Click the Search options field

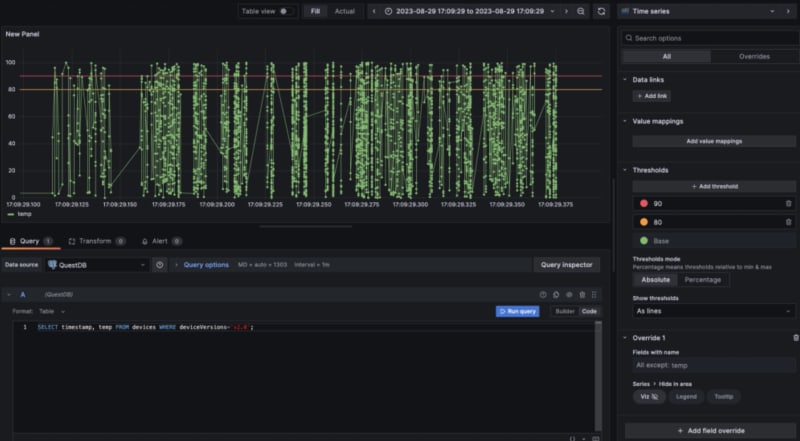[711, 38]
